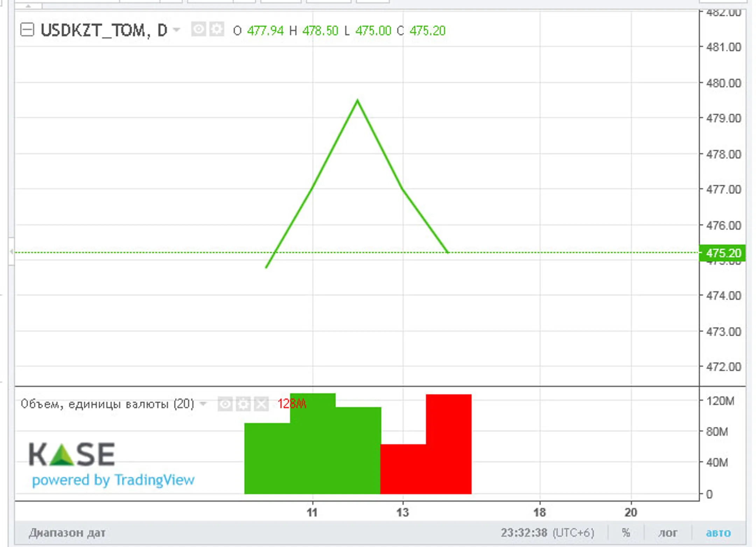Click the 23:32:38 (UTC+6) timezone menu
The height and width of the screenshot is (547, 756).
[547, 533]
